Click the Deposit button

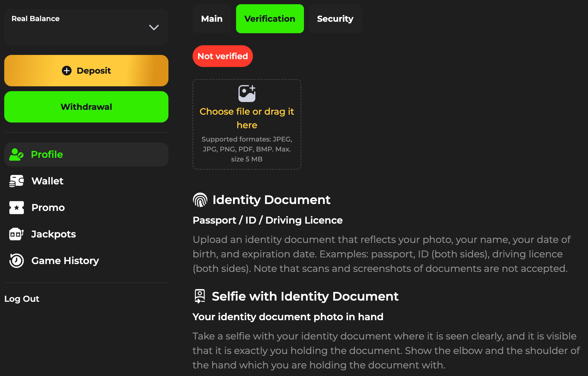point(86,71)
